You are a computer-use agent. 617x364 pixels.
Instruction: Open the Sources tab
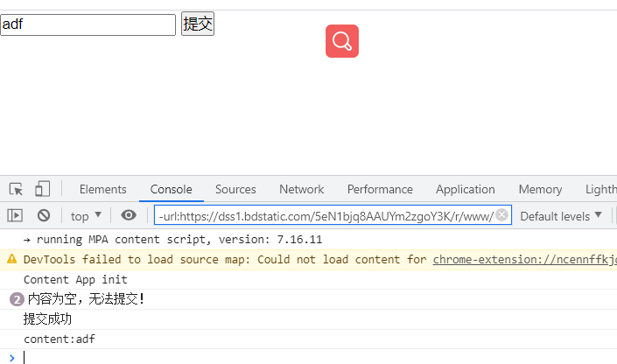tap(235, 189)
